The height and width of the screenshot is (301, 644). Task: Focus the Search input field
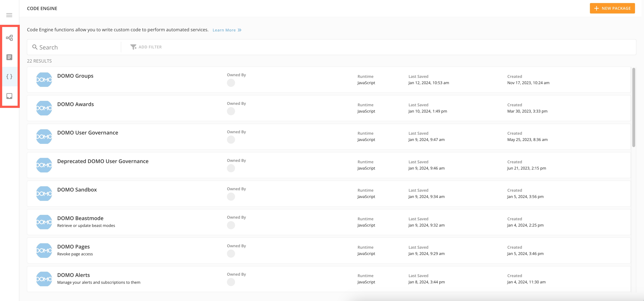[x=77, y=47]
